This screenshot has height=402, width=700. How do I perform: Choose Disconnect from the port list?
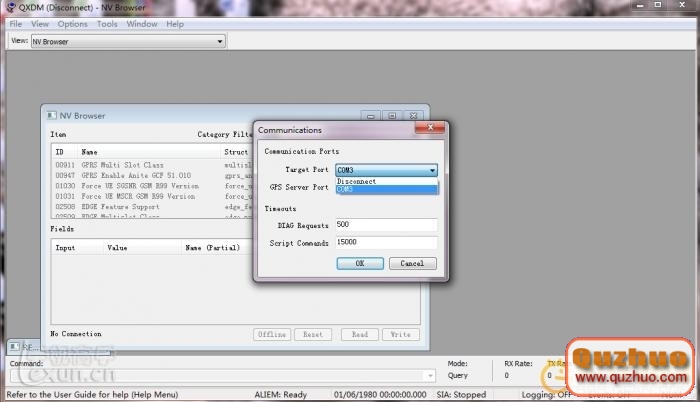(387, 181)
